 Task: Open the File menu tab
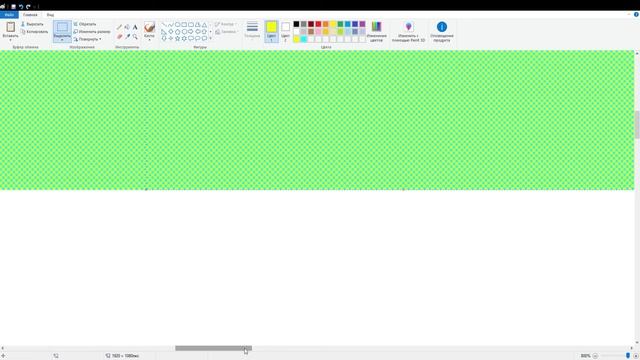coord(9,15)
